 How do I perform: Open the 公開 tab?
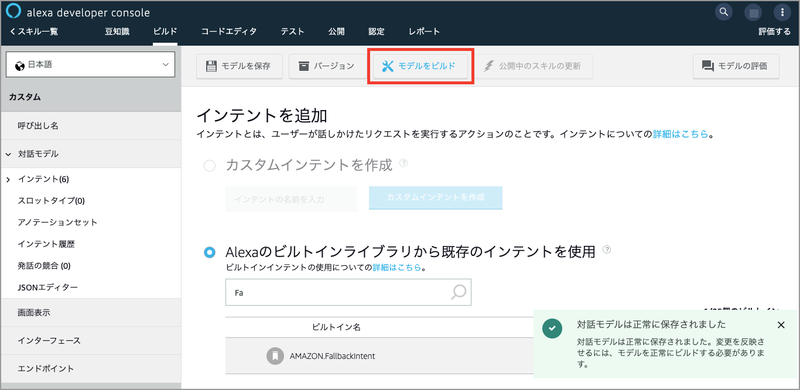(x=336, y=32)
